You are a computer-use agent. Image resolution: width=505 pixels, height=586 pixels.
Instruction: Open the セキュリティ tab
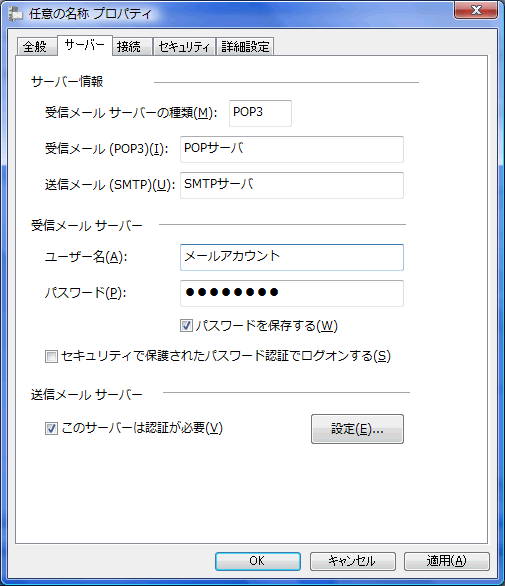point(184,47)
